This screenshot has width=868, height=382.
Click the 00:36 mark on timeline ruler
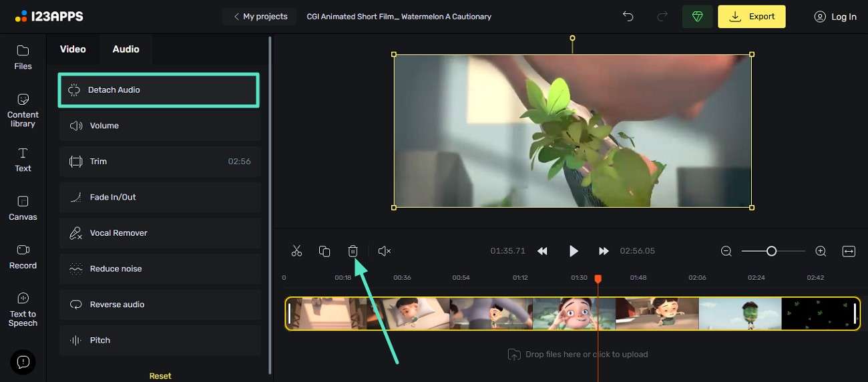coord(402,278)
